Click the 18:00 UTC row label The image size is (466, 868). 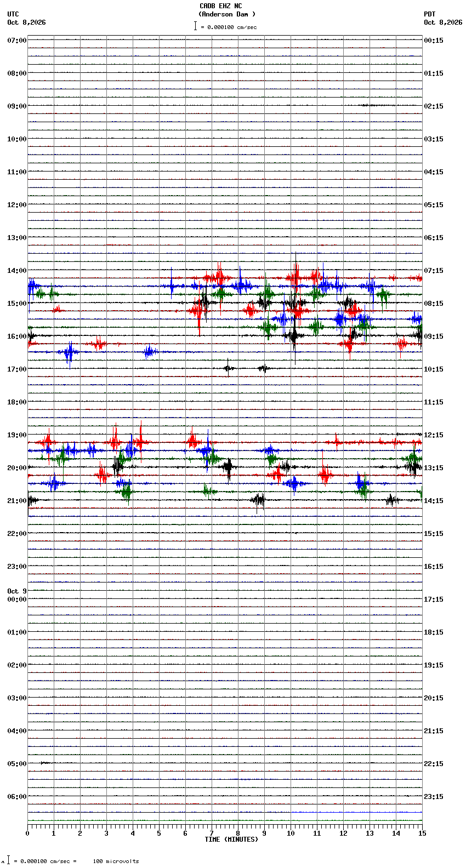(17, 402)
